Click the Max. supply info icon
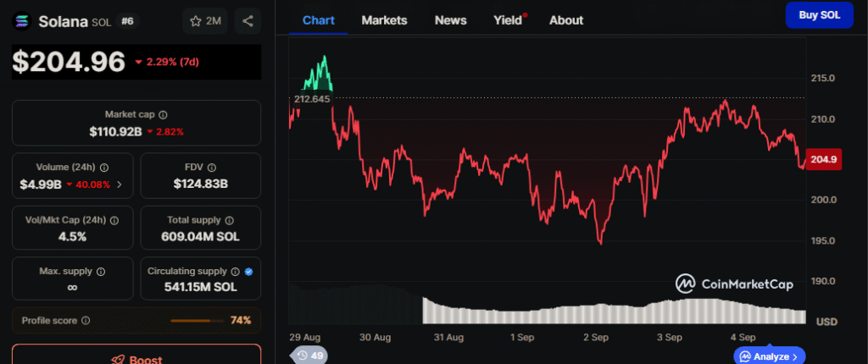 coord(101,272)
